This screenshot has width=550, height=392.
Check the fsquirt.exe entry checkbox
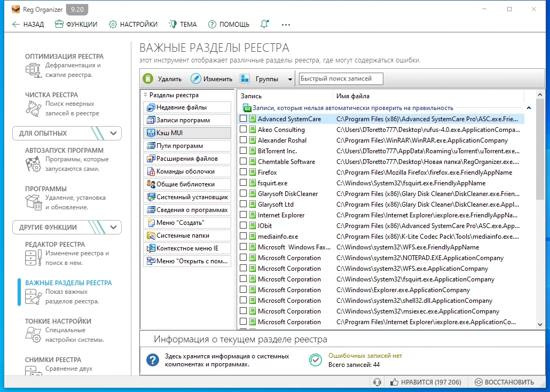243,183
